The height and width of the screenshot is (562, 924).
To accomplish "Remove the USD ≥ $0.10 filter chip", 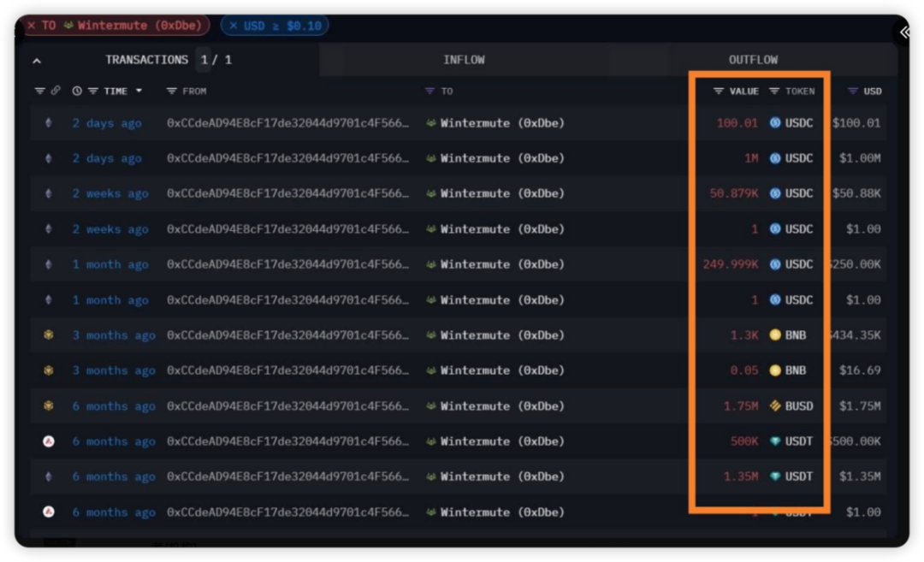I will click(x=234, y=26).
